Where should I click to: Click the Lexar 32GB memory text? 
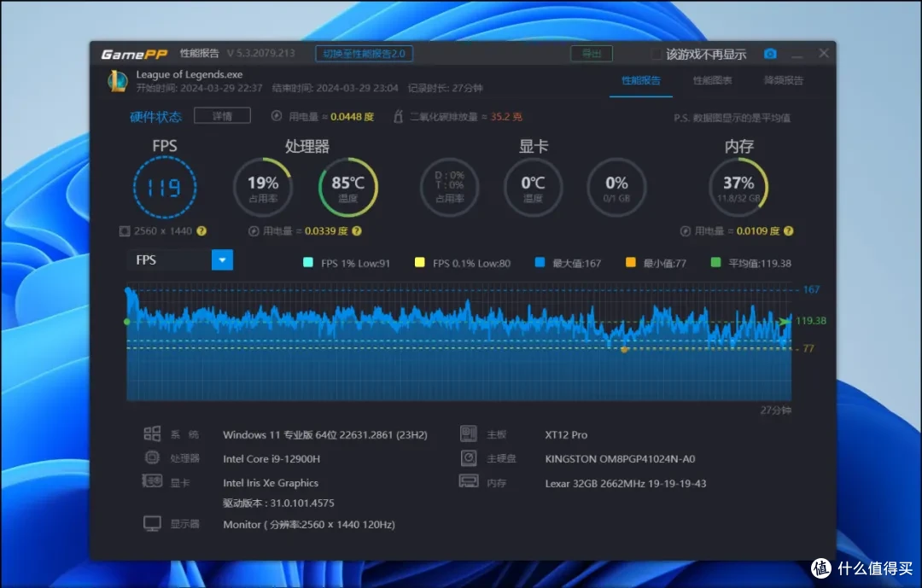[626, 483]
